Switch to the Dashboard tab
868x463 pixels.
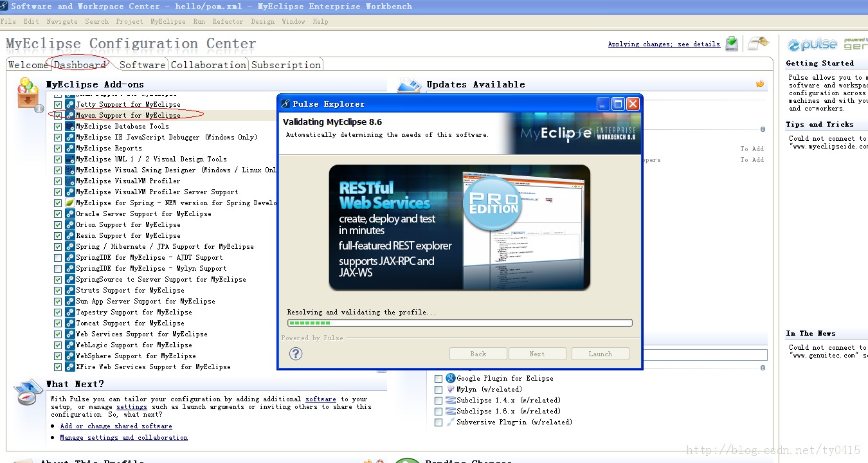point(80,65)
